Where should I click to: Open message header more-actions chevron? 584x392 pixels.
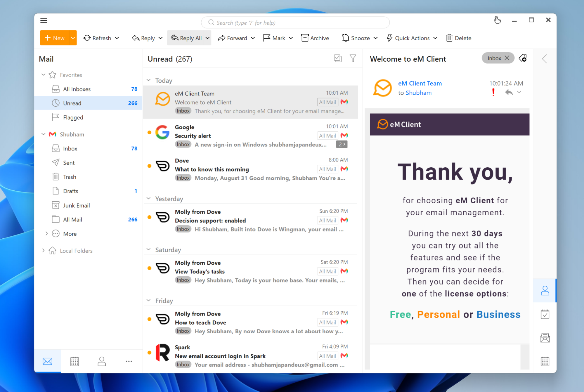click(519, 92)
